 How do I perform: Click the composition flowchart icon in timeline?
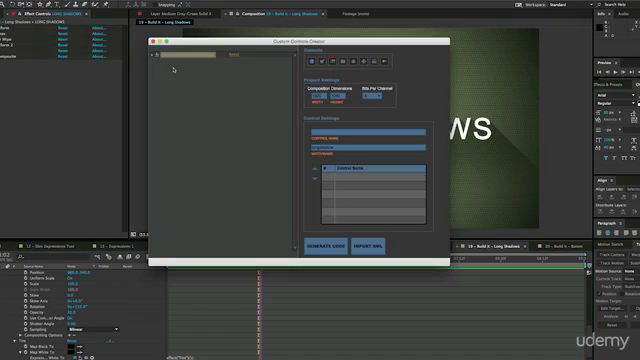[97, 257]
